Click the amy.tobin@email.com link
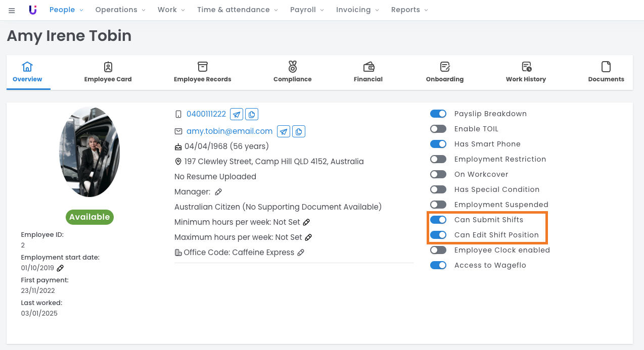Image resolution: width=644 pixels, height=350 pixels. [x=229, y=131]
